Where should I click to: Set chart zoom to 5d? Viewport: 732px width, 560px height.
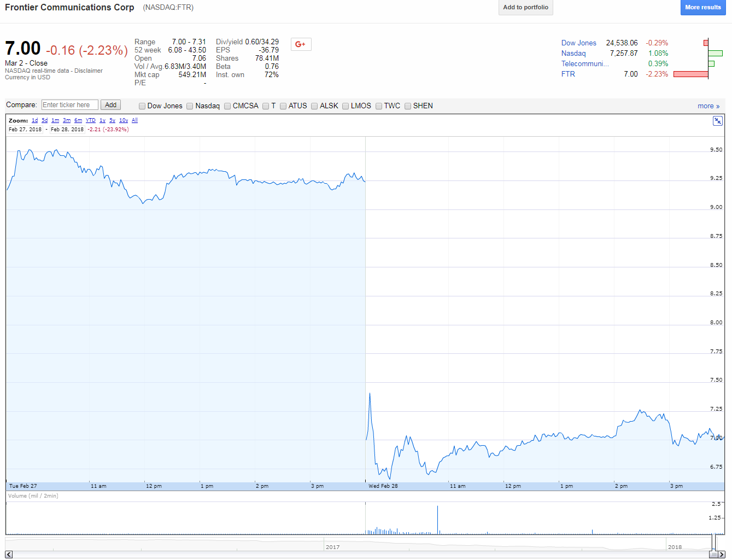pyautogui.click(x=45, y=120)
